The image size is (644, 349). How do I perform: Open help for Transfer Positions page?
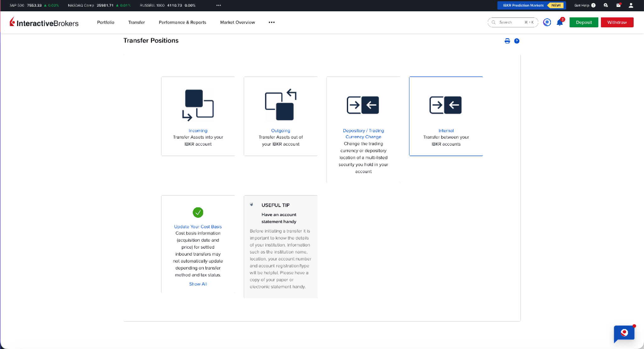[517, 41]
